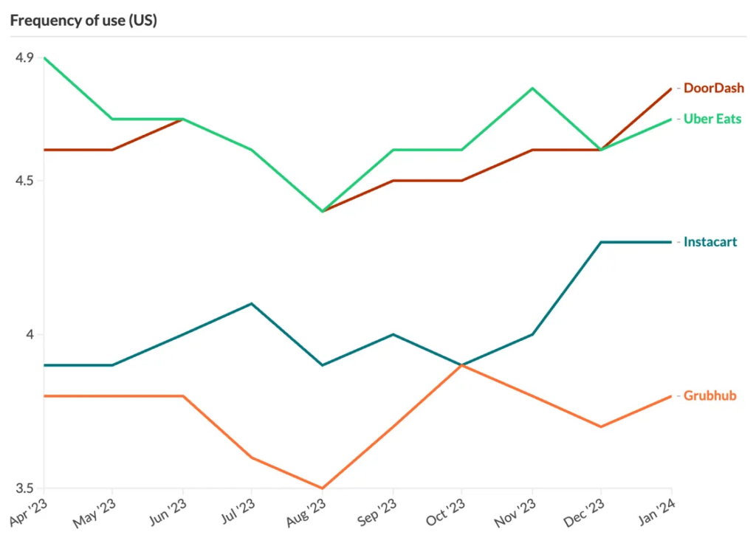Viewport: 756px width, 546px height.
Task: Select the Aug '23 x-axis label
Action: [x=307, y=511]
